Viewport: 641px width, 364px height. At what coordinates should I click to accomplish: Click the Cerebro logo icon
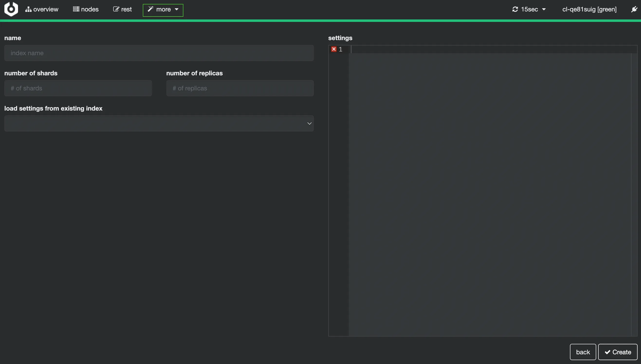coord(10,9)
